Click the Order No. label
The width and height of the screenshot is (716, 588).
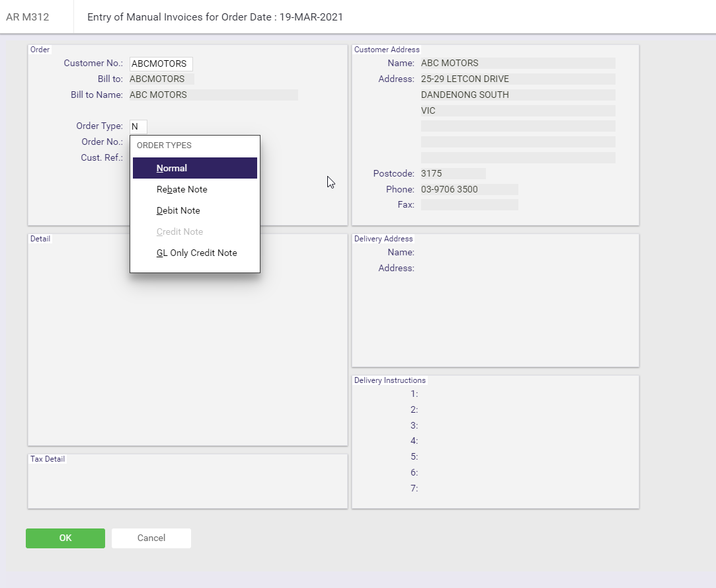click(x=102, y=142)
